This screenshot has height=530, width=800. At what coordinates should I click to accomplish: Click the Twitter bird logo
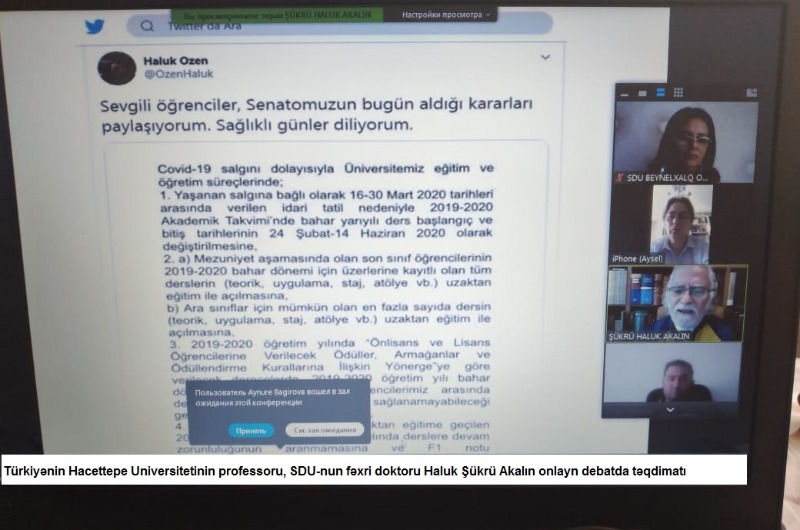coord(95,26)
